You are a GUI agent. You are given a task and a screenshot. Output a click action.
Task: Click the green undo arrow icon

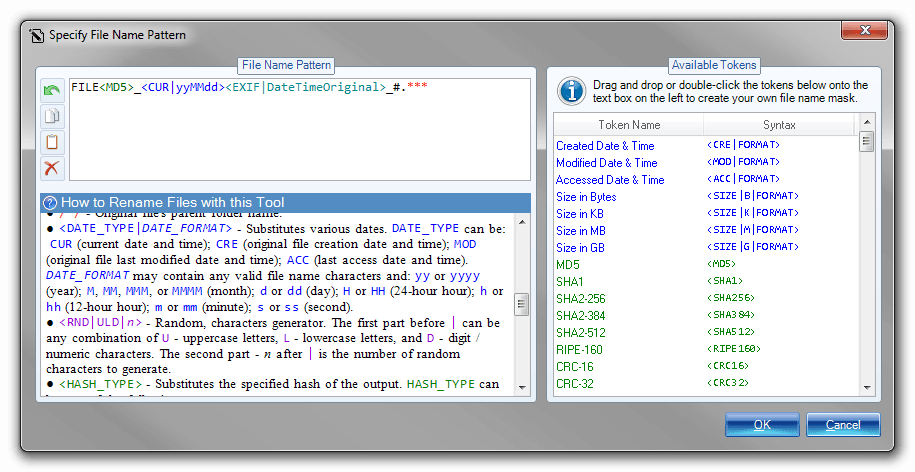tap(51, 91)
